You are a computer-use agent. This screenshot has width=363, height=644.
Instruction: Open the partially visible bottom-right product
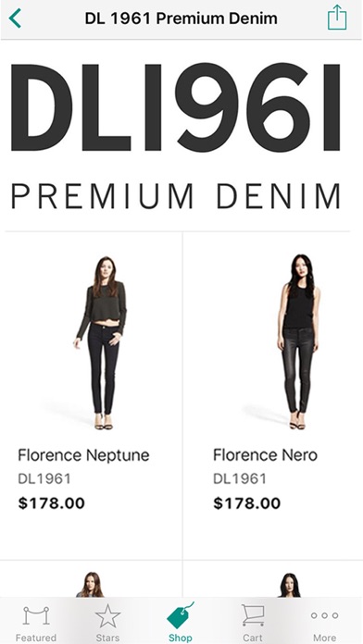[x=273, y=579]
